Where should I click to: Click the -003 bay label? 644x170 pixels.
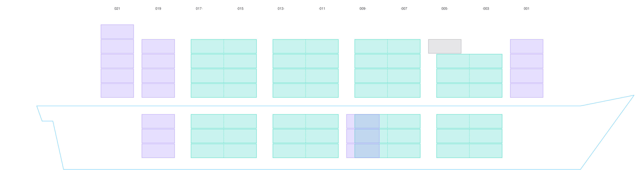tap(486, 9)
